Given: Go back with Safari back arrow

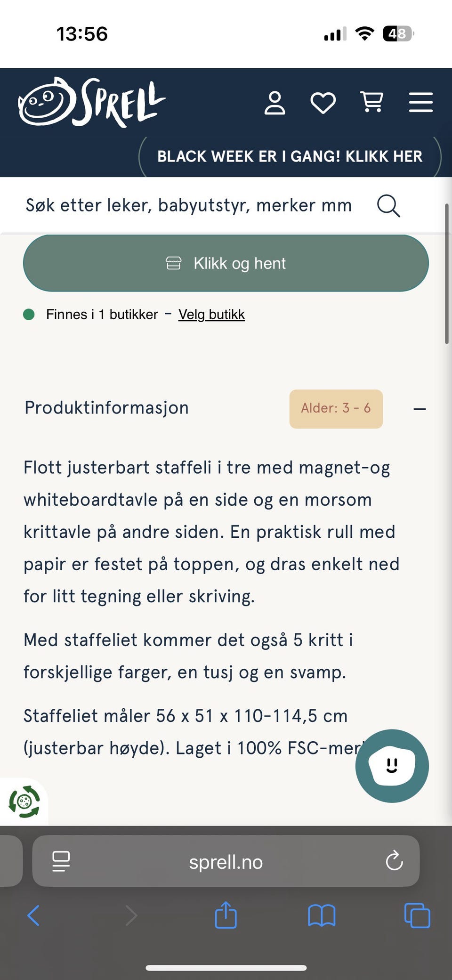Looking at the screenshot, I should pos(33,916).
